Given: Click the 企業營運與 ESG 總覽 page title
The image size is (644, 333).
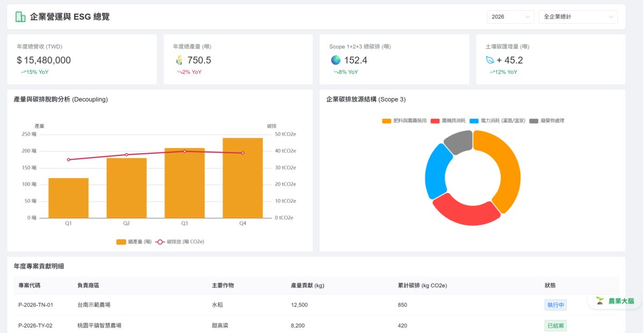Looking at the screenshot, I should click(70, 17).
